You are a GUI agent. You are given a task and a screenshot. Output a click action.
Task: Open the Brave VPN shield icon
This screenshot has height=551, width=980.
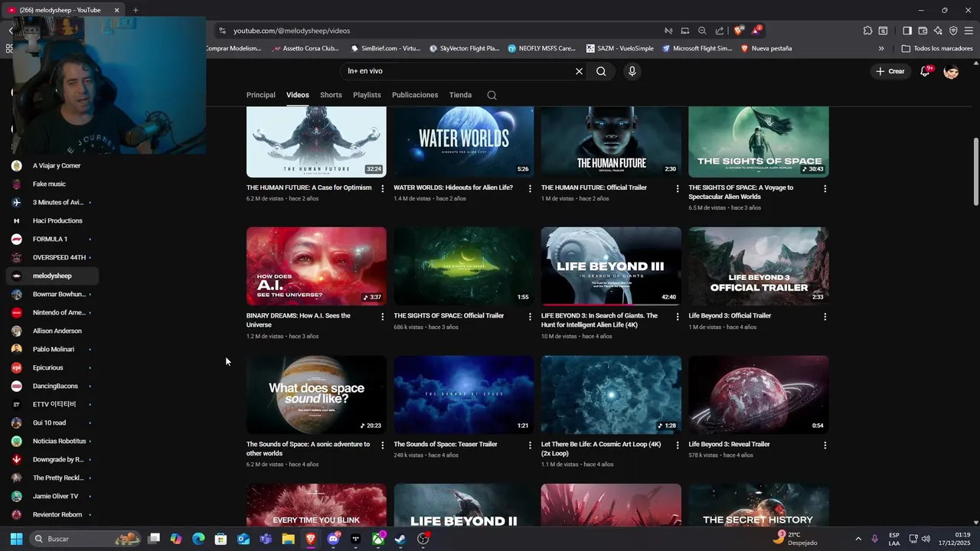(x=953, y=31)
